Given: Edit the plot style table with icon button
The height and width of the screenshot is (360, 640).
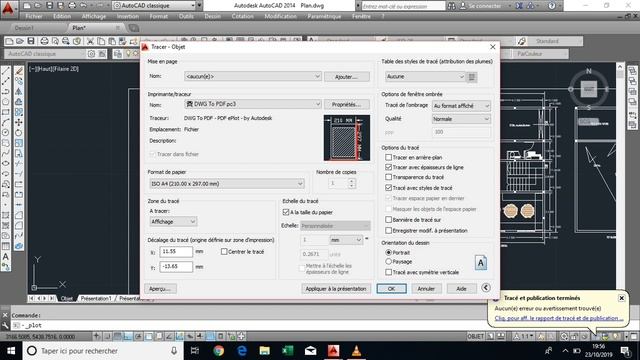Looking at the screenshot, I should coord(472,77).
